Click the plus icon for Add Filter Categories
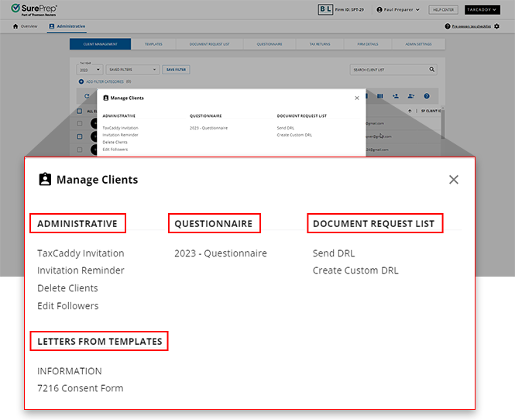The height and width of the screenshot is (420, 515). 81,81
